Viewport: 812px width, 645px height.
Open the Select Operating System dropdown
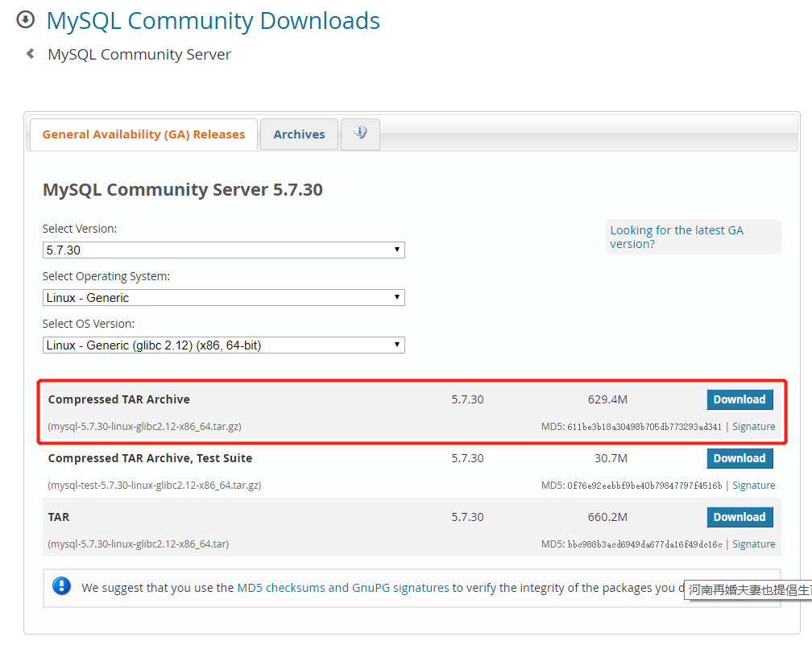tap(224, 298)
